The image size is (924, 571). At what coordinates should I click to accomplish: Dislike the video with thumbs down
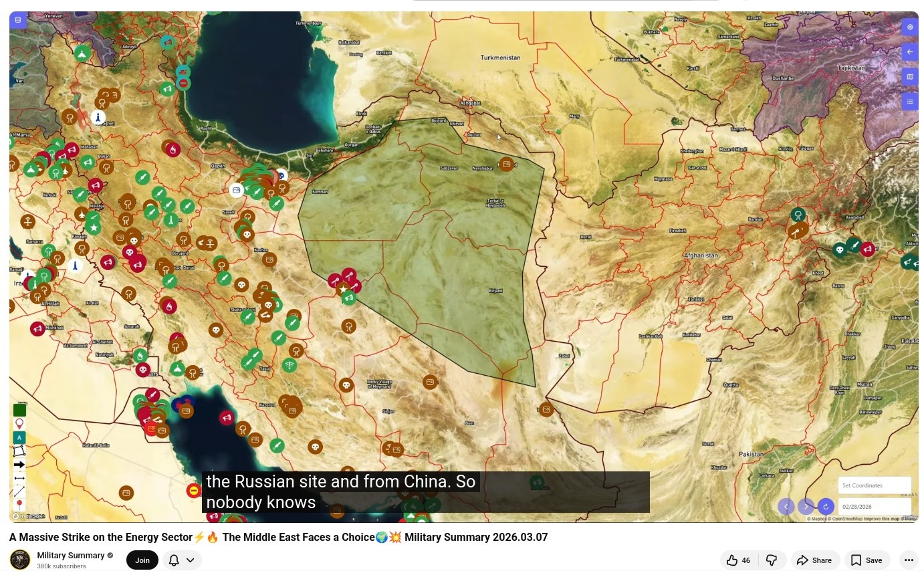pyautogui.click(x=771, y=560)
